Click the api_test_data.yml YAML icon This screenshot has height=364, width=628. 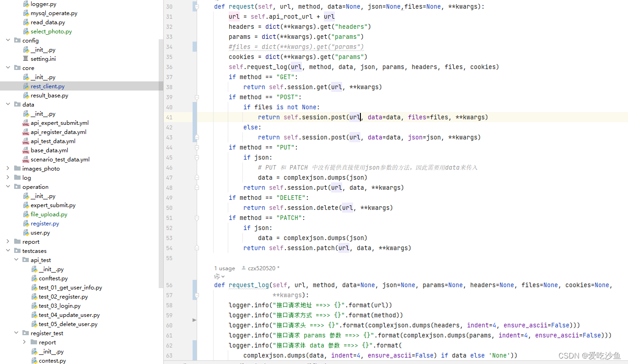click(x=26, y=141)
